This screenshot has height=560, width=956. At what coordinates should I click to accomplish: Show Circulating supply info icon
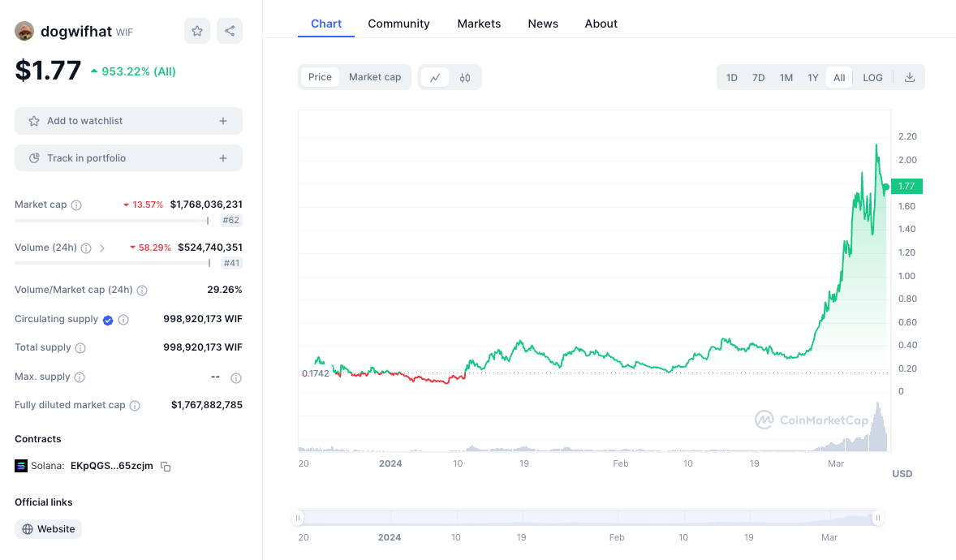123,320
